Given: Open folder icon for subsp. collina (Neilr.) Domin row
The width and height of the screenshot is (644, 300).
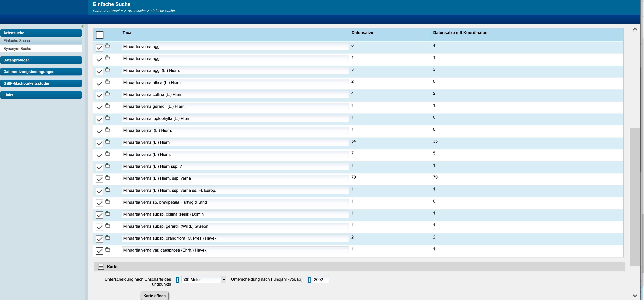Looking at the screenshot, I should [107, 214].
